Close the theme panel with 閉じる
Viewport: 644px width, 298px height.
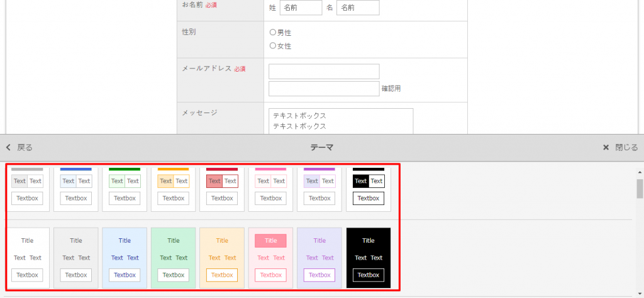click(x=620, y=148)
